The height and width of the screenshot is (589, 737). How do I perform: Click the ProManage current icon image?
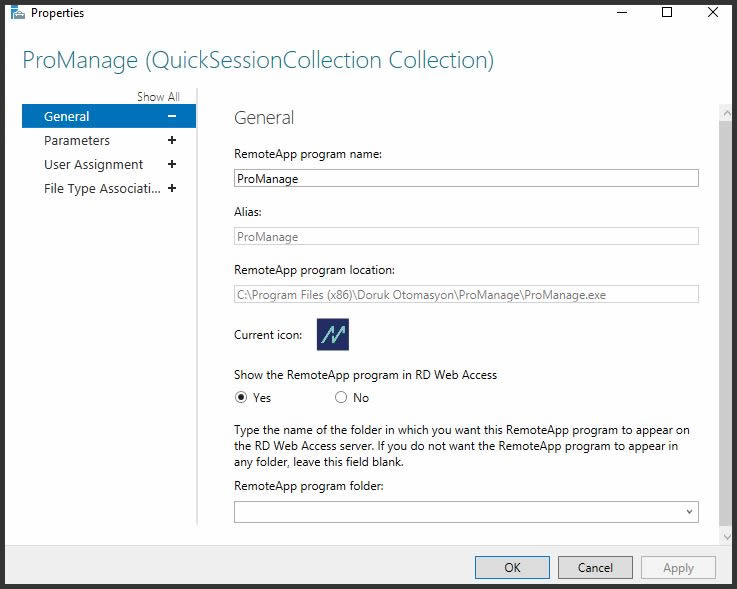coord(333,335)
